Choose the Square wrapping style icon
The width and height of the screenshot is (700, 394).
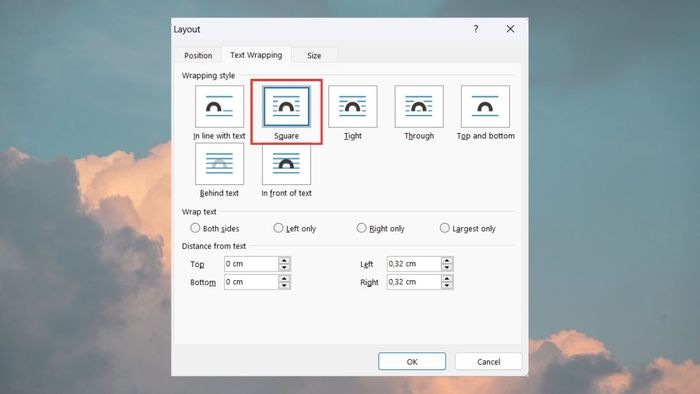pos(286,106)
